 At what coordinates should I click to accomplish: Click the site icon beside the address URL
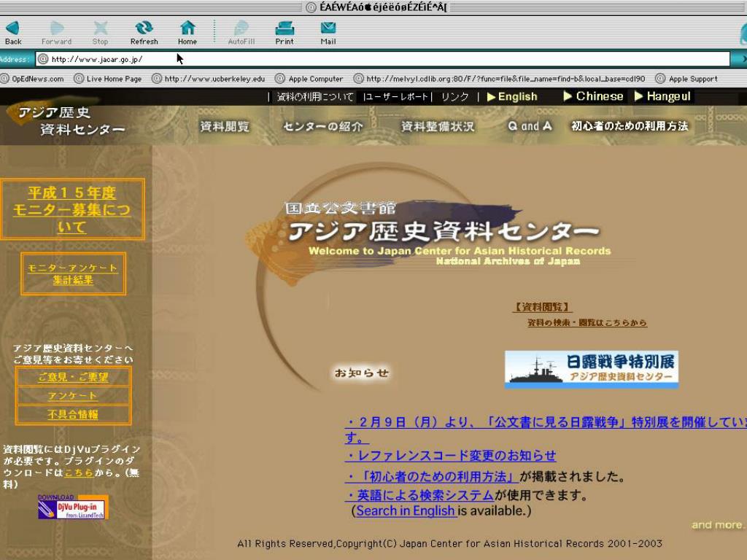tap(43, 59)
